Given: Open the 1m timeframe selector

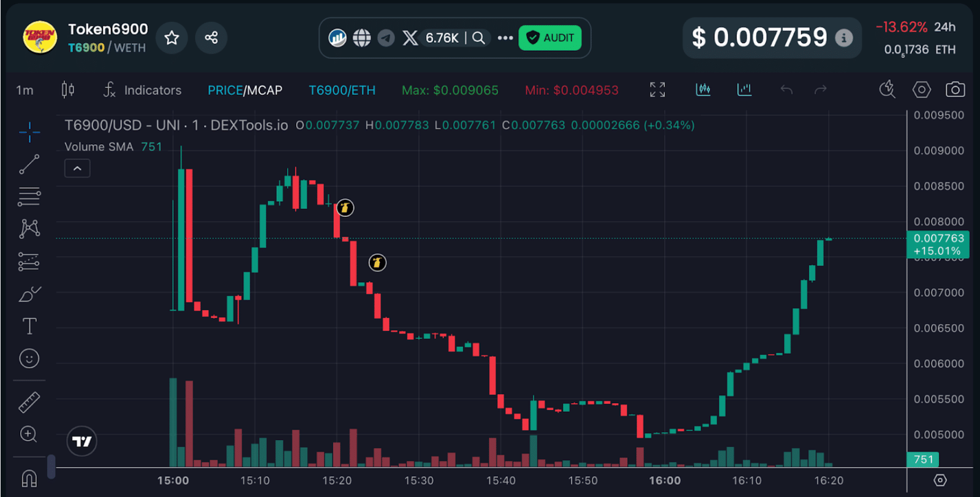Looking at the screenshot, I should [24, 91].
